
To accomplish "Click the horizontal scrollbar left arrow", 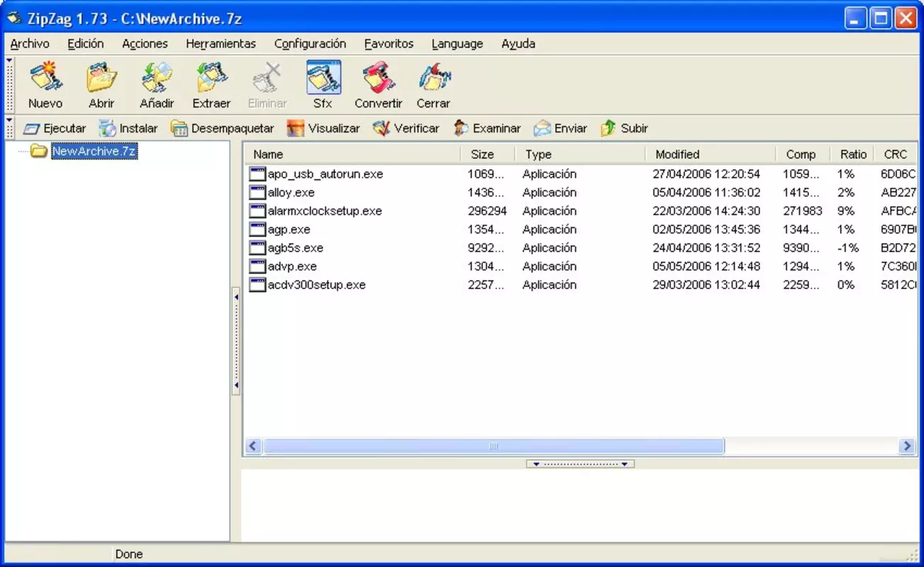I will pyautogui.click(x=253, y=446).
